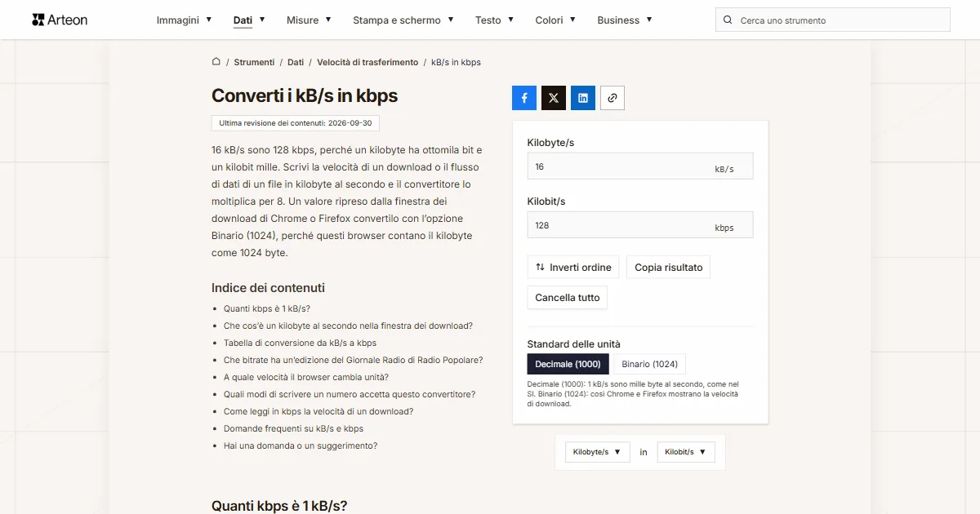Copy page link with chain icon
Screen dimensions: 980x514
(612, 98)
